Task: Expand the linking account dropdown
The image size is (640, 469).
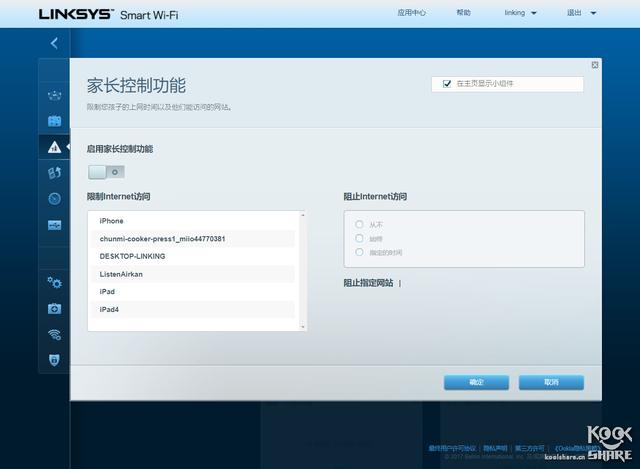Action: pyautogui.click(x=521, y=13)
